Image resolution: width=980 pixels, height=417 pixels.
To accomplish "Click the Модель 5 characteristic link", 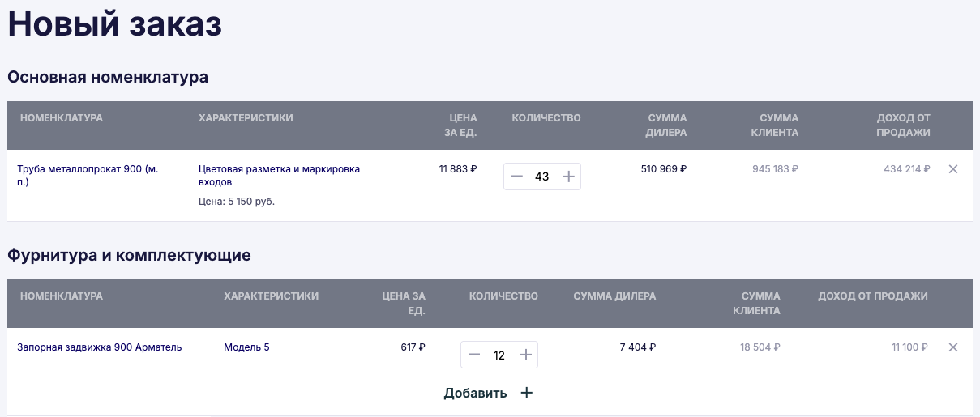I will tap(246, 347).
